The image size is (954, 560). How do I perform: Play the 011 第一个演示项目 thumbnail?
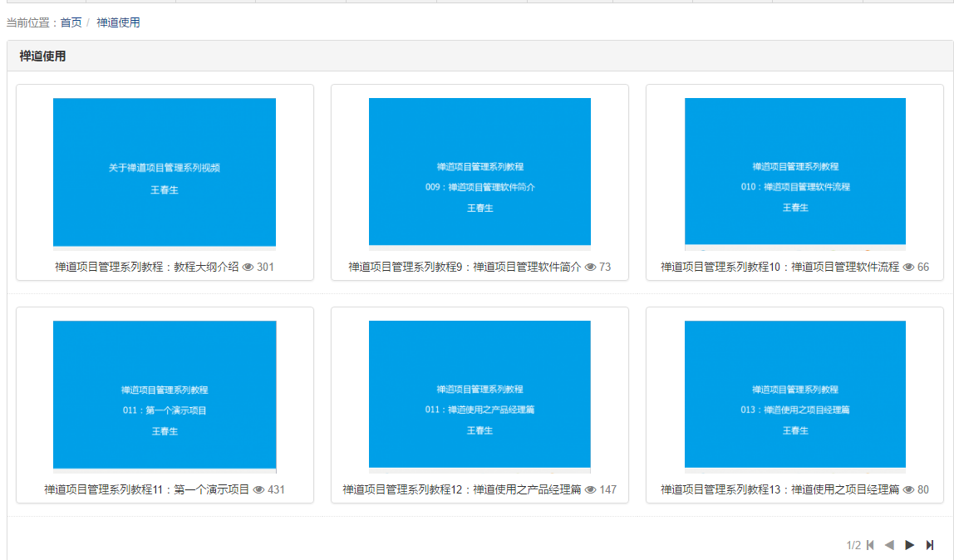click(165, 395)
